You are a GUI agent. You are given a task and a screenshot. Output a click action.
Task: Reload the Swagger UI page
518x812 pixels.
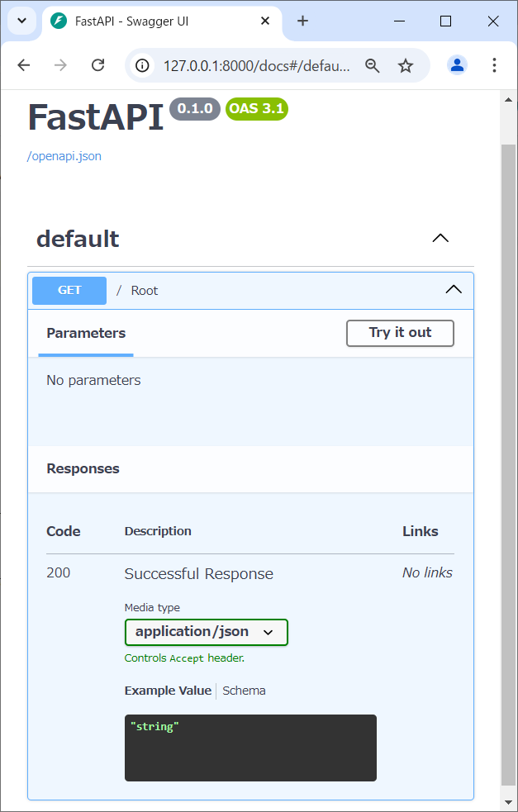(97, 64)
